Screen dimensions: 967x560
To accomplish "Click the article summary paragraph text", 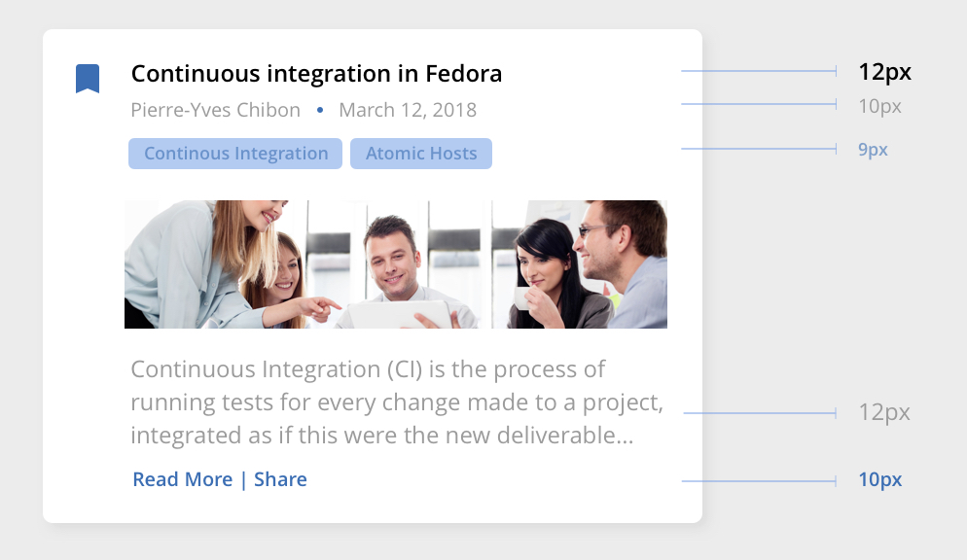I will pyautogui.click(x=397, y=402).
